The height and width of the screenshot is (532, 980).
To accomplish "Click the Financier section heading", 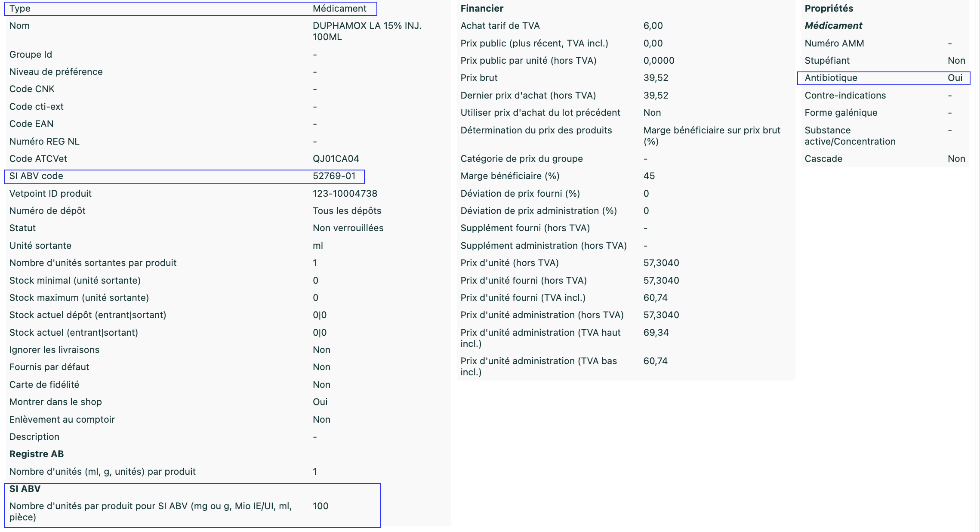I will (481, 9).
